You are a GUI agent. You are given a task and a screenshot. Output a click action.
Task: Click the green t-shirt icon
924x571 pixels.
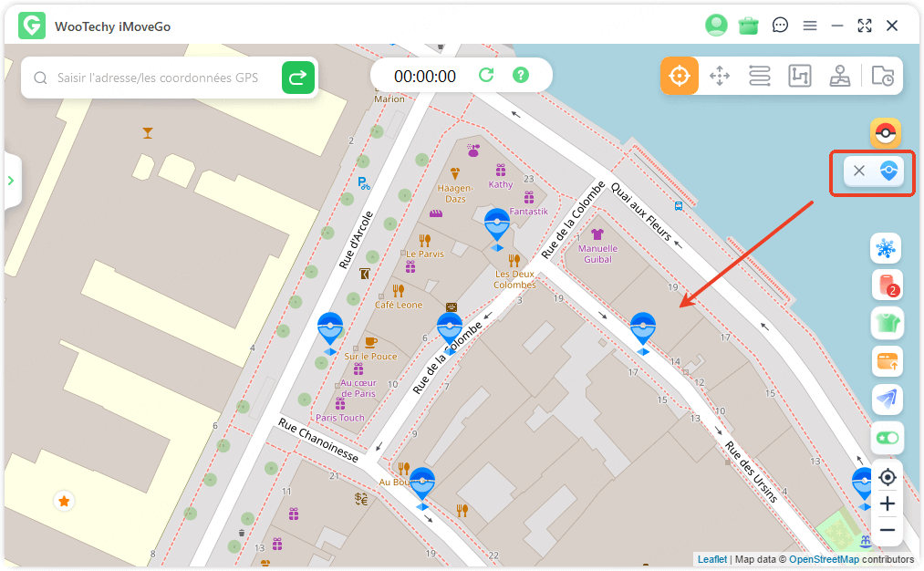tap(886, 323)
